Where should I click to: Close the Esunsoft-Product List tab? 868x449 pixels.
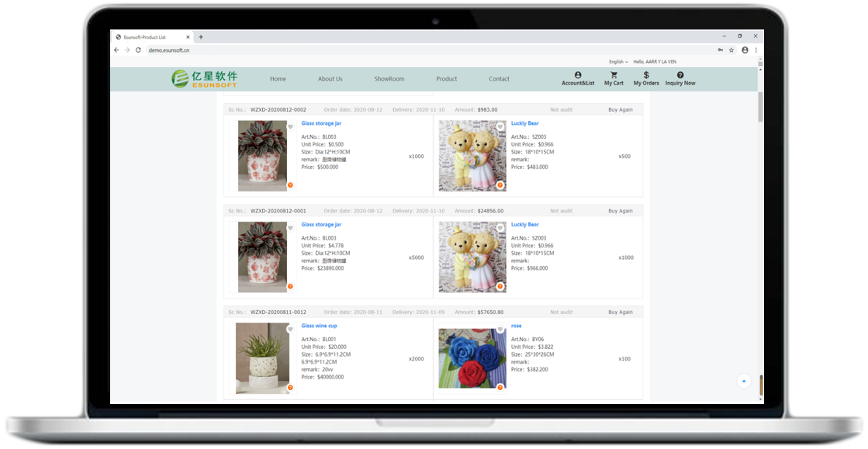[188, 37]
